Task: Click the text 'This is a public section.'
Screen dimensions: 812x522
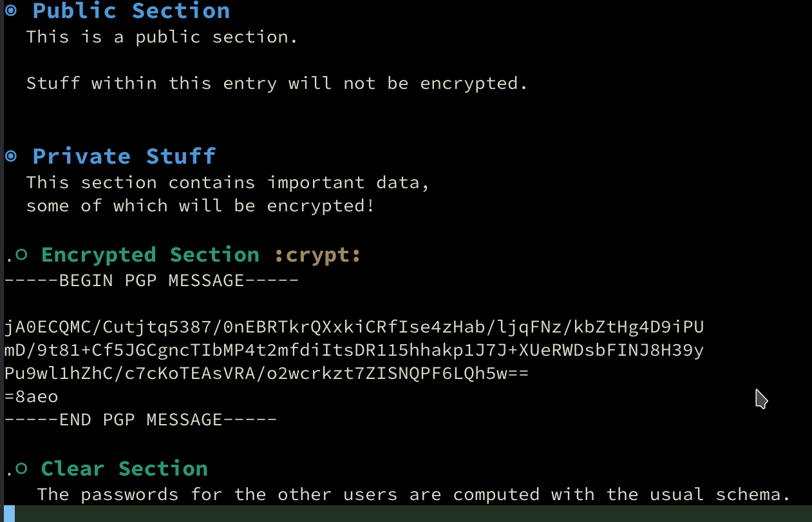Action: pyautogui.click(x=162, y=37)
